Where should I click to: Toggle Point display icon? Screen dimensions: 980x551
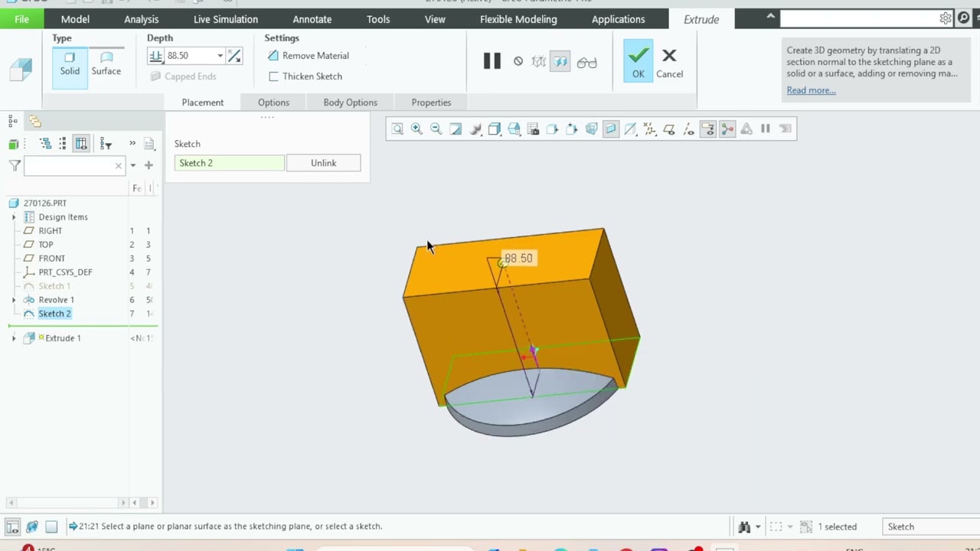click(649, 129)
